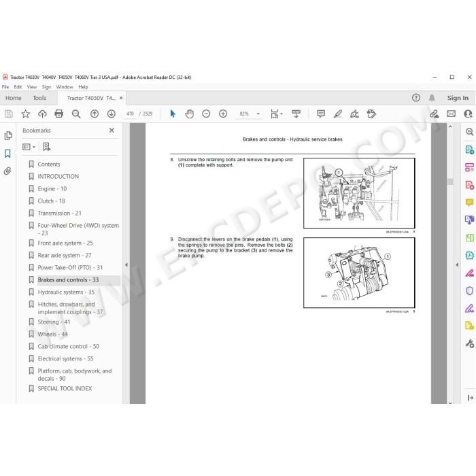Open More Tools wrench icon
476x476 pixels.
coord(469,343)
